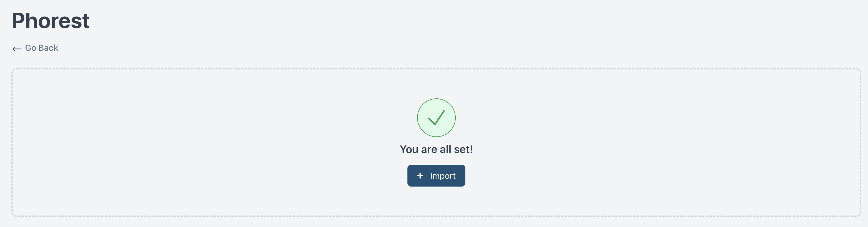Click the all set confirmation text

(436, 149)
